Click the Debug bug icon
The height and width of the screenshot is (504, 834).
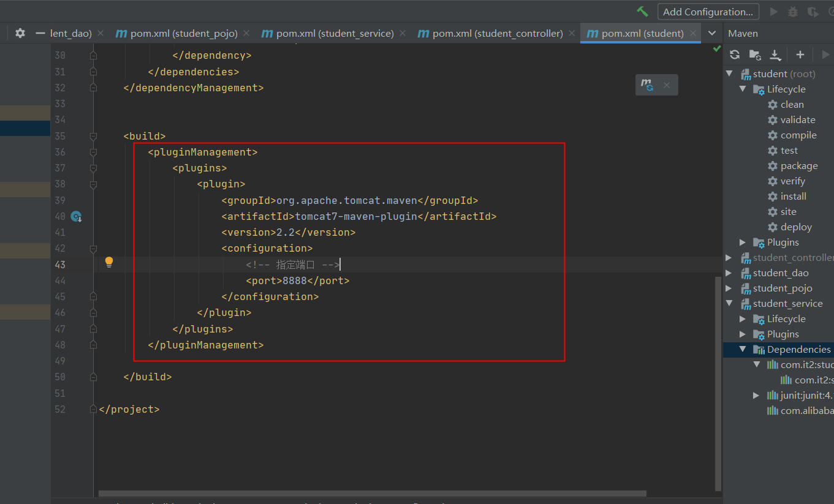pyautogui.click(x=793, y=12)
